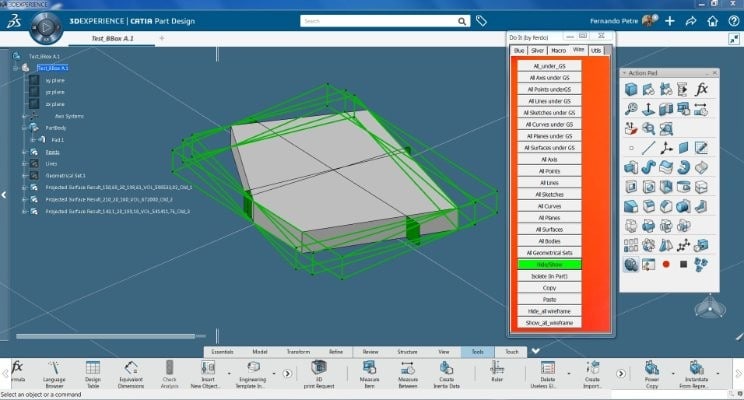Click Create Inertia Data tool
Image resolution: width=744 pixels, height=400 pixels.
point(446,373)
